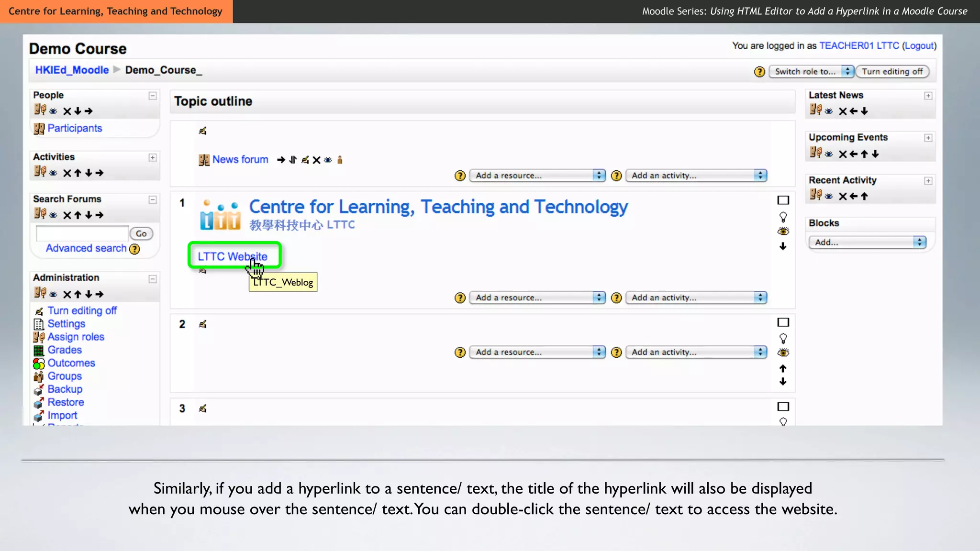This screenshot has width=980, height=551.
Task: Click the move up/down icon beside News forum
Action: click(293, 160)
